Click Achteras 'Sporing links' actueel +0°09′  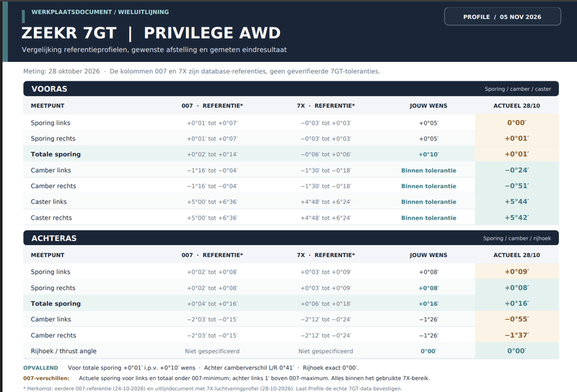(516, 272)
